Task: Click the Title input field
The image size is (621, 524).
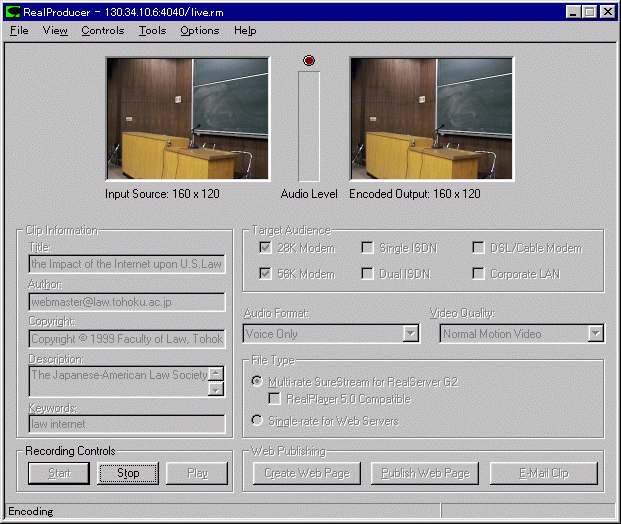Action: click(127, 264)
